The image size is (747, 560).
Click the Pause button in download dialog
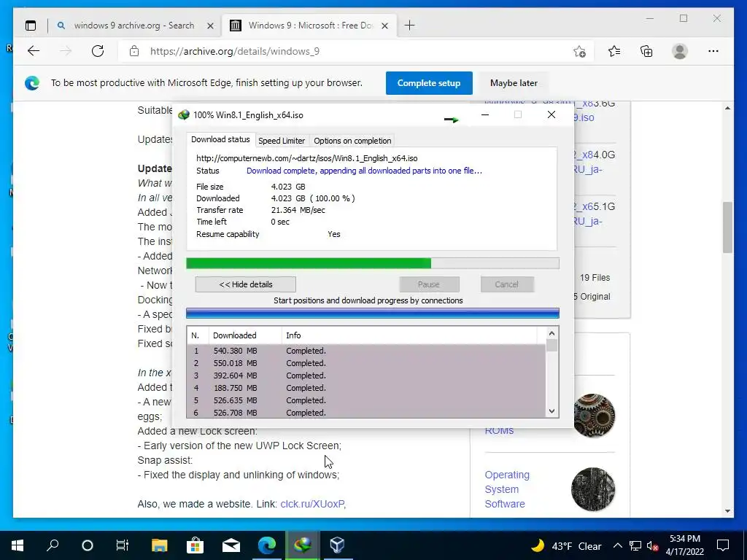click(429, 284)
